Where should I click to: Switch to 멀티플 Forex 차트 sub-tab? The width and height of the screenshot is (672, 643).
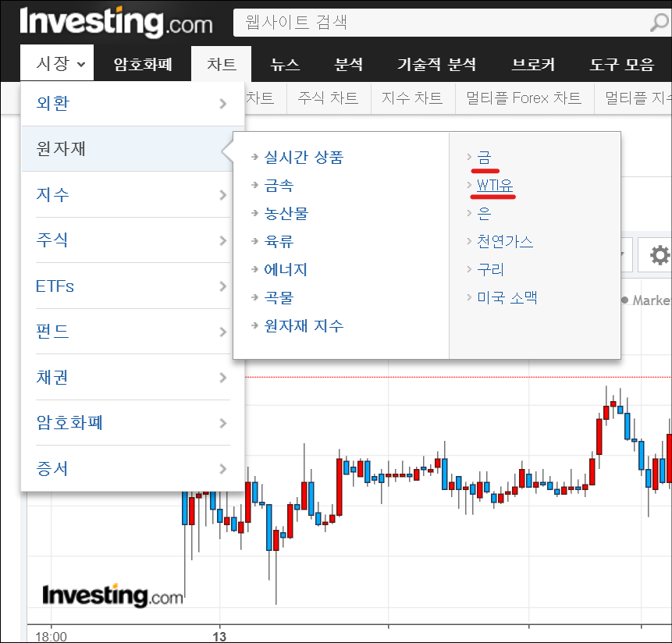click(524, 98)
